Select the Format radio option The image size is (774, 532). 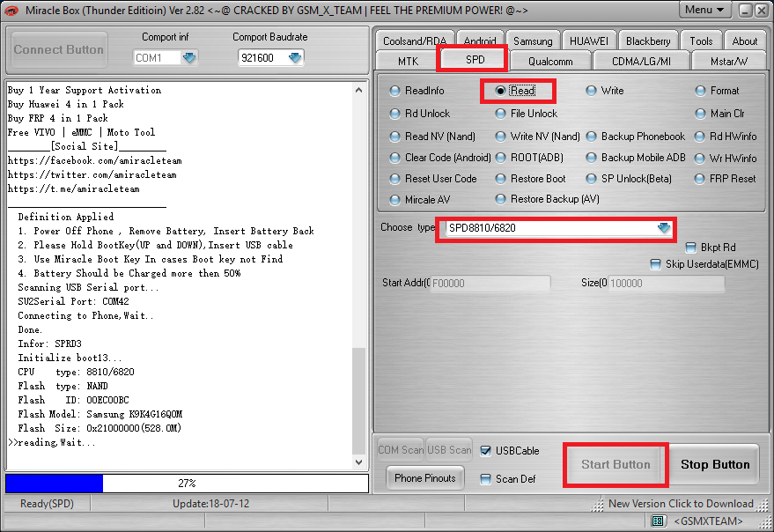point(718,91)
